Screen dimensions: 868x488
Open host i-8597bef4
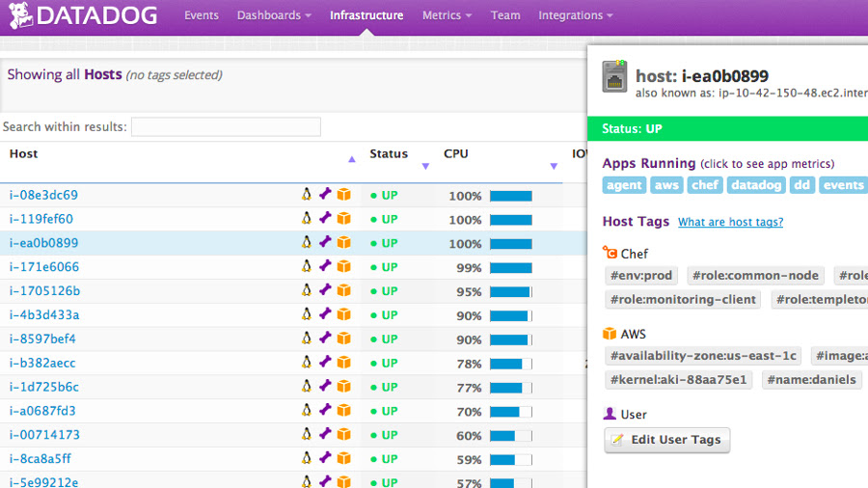[x=42, y=339]
